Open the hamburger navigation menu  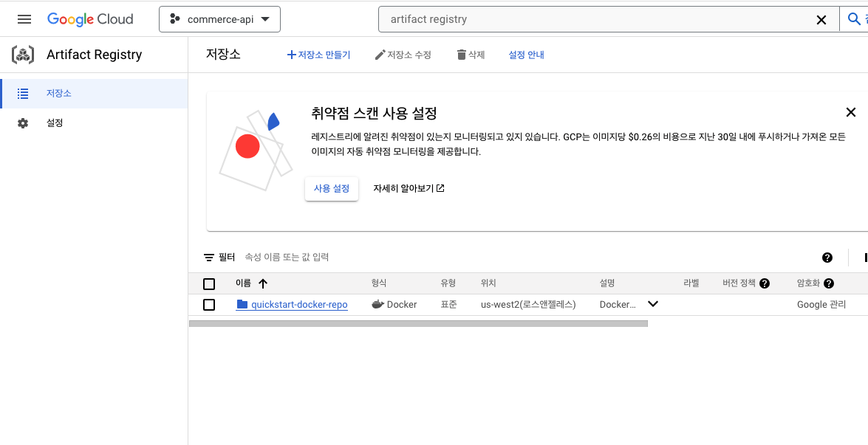(x=24, y=19)
